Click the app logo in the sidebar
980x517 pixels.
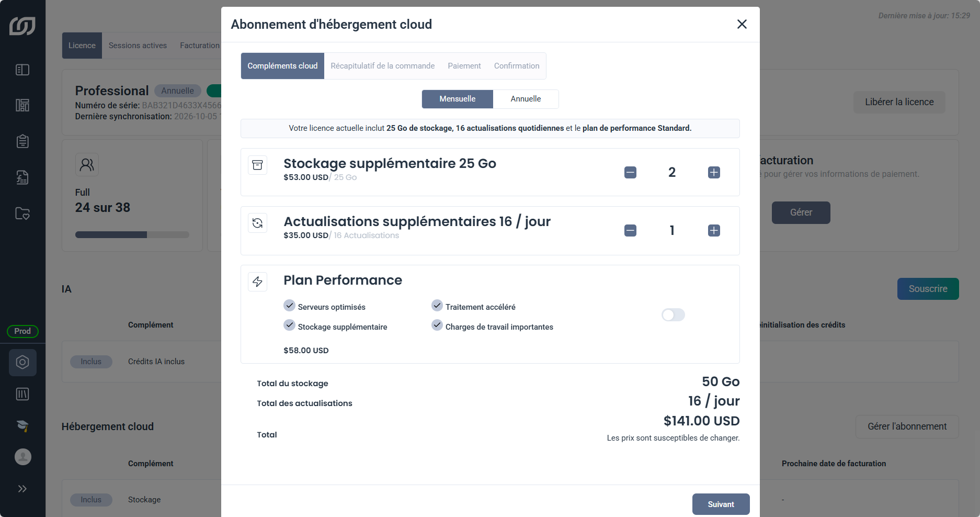22,26
